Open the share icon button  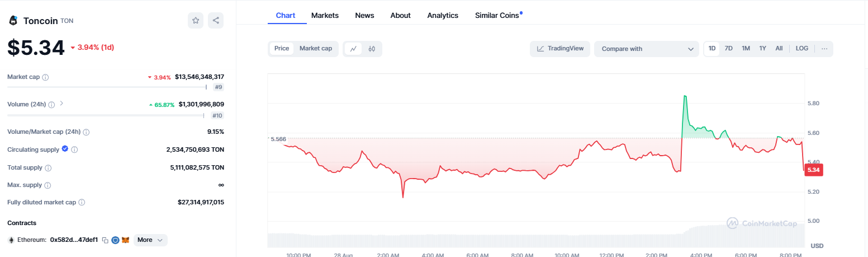216,21
